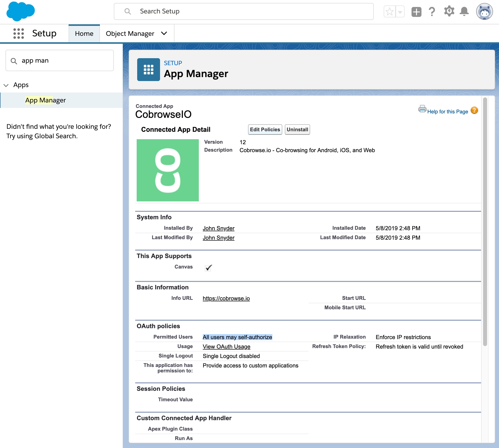Click the orange help question icon
Screen dimensions: 499x448
[474, 110]
